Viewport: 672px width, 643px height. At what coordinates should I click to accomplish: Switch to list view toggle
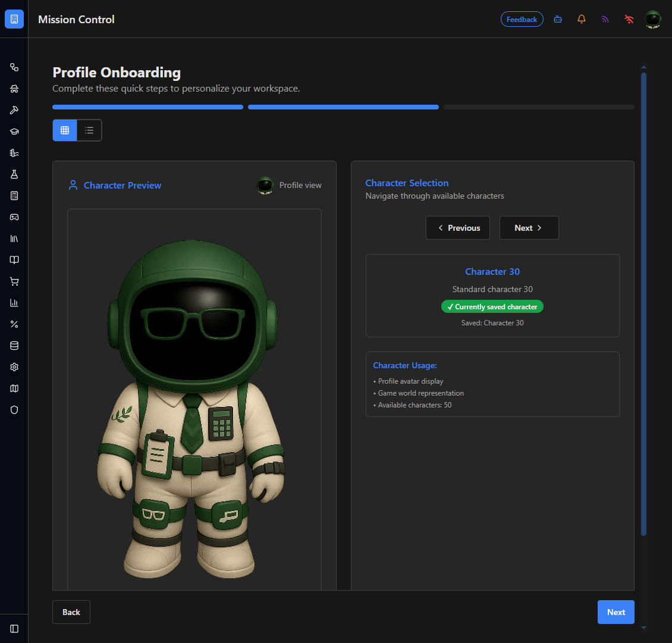coord(89,130)
